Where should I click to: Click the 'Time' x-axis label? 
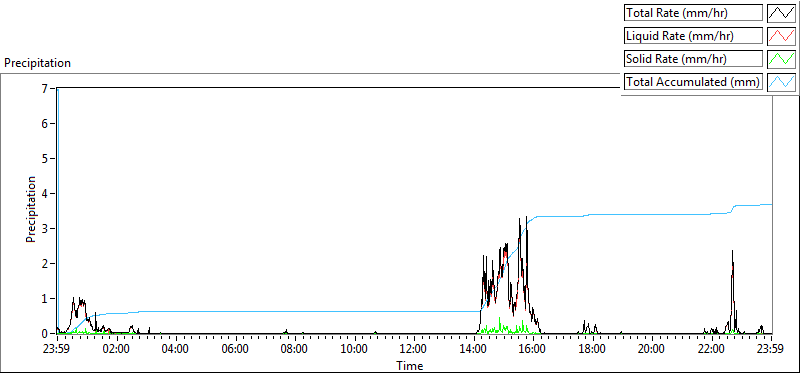tap(409, 365)
